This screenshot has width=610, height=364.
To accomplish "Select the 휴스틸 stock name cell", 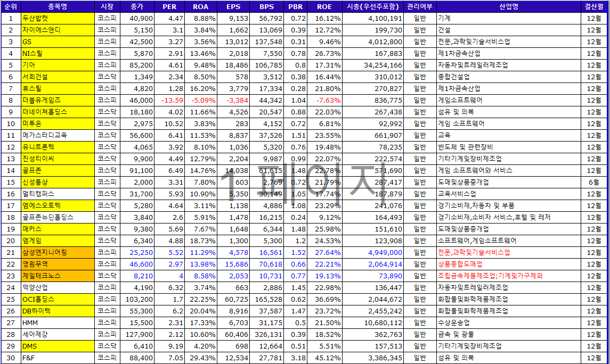I will tap(58, 88).
